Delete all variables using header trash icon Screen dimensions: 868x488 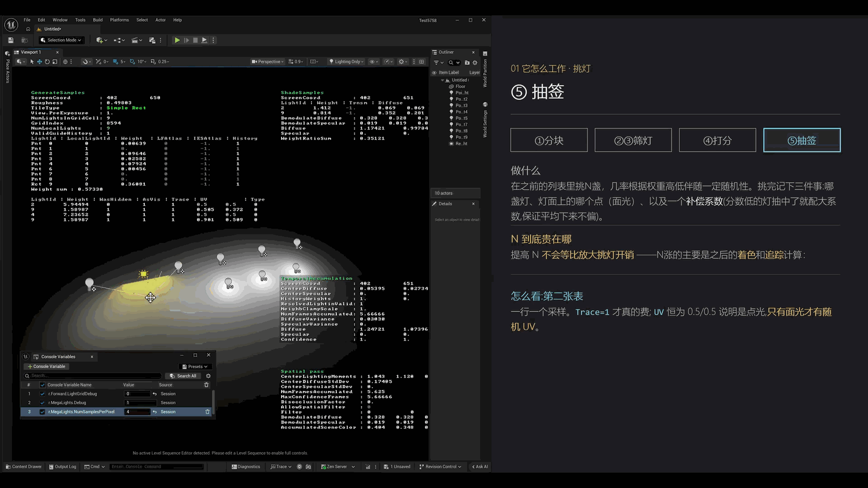coord(206,385)
